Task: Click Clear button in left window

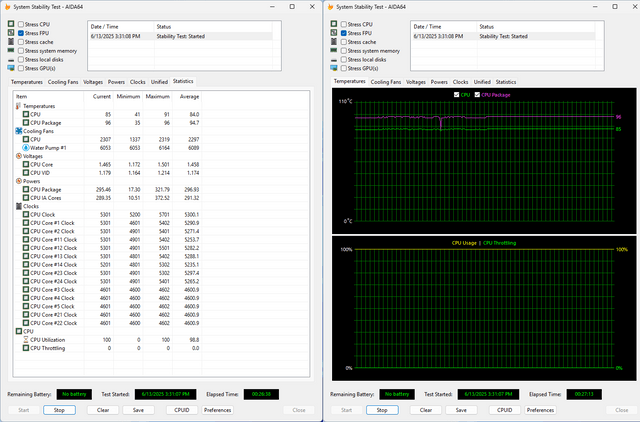Action: pos(103,410)
